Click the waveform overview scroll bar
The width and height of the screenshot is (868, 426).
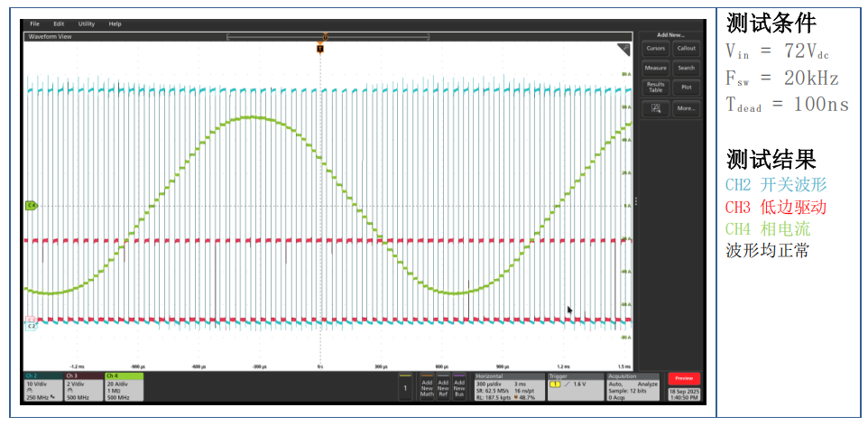[x=328, y=37]
